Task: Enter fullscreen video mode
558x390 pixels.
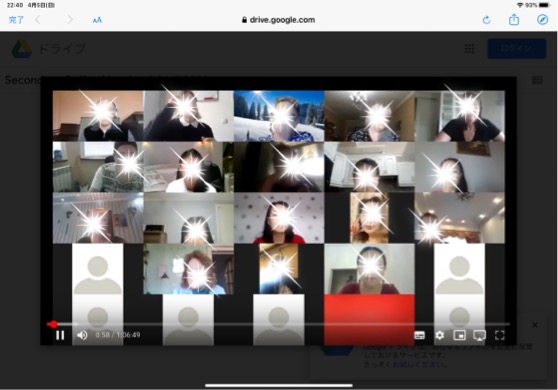Action: tap(500, 335)
